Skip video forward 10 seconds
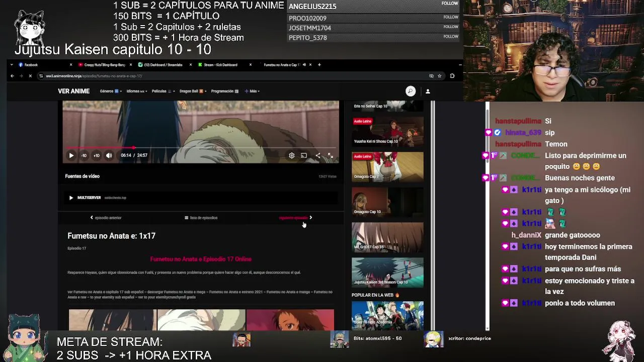 pyautogui.click(x=96, y=155)
